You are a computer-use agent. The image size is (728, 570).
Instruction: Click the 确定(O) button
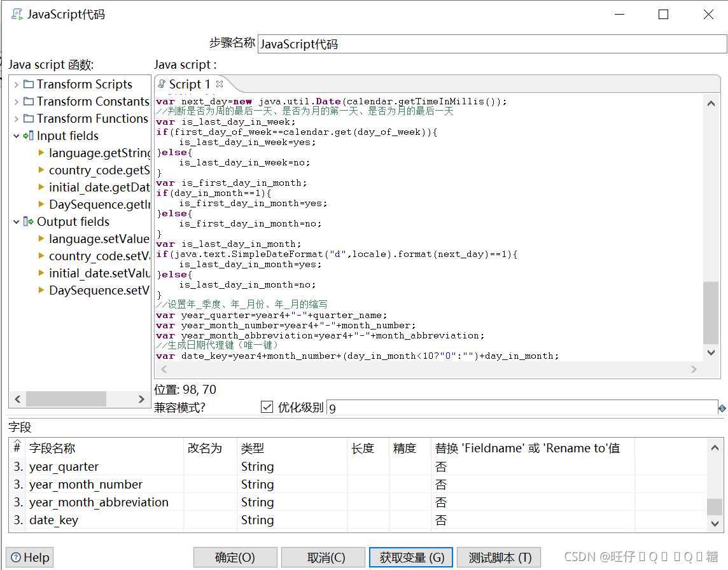235,557
